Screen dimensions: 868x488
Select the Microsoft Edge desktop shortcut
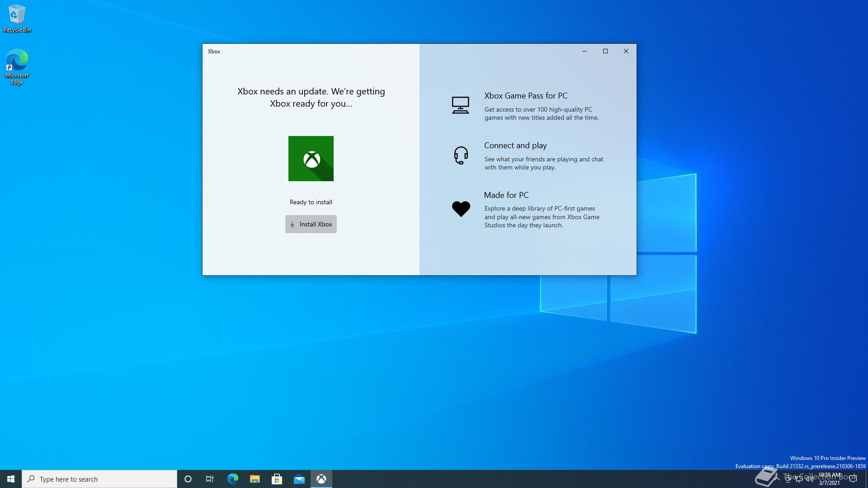pyautogui.click(x=17, y=67)
